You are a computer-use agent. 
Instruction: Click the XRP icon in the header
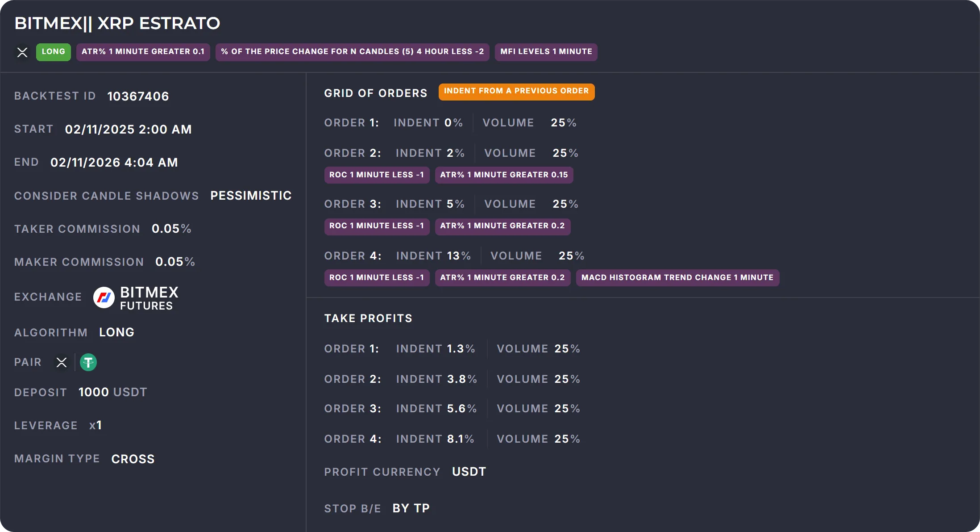tap(22, 52)
